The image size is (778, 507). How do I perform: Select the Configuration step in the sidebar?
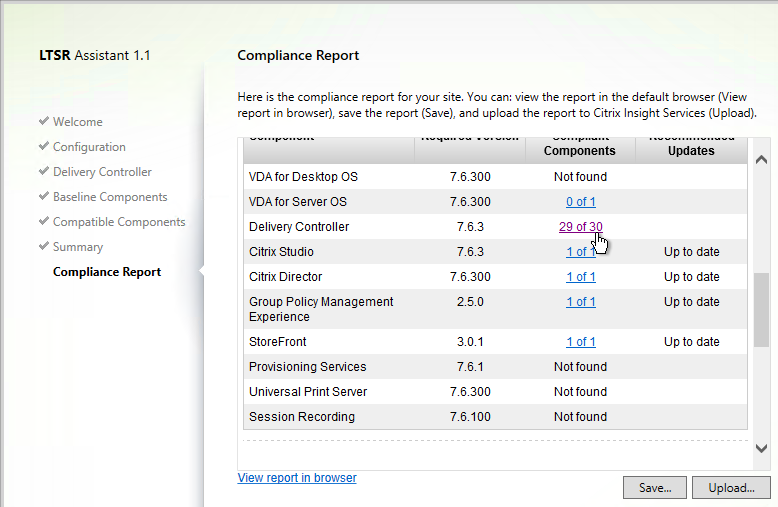(x=89, y=147)
